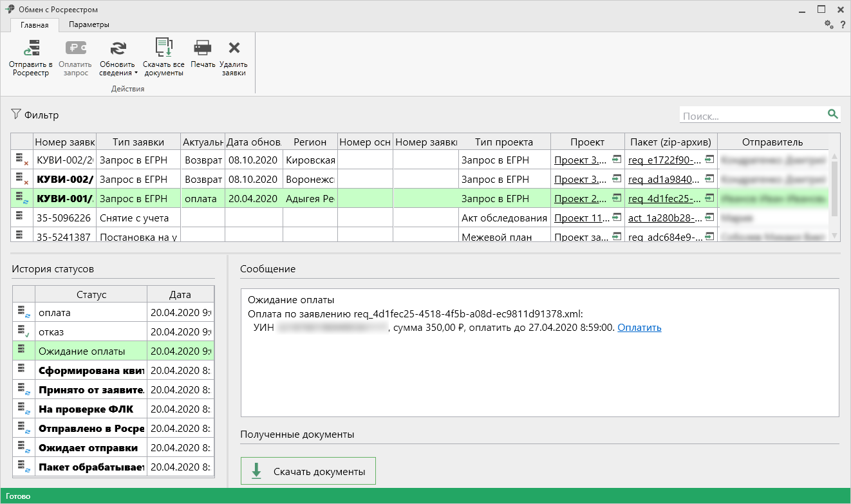Click Delete requests (Удалить заявки) icon
851x504 pixels.
coord(234,49)
